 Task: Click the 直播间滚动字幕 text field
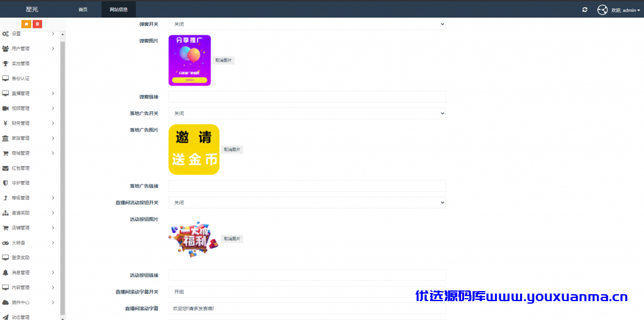[307, 308]
